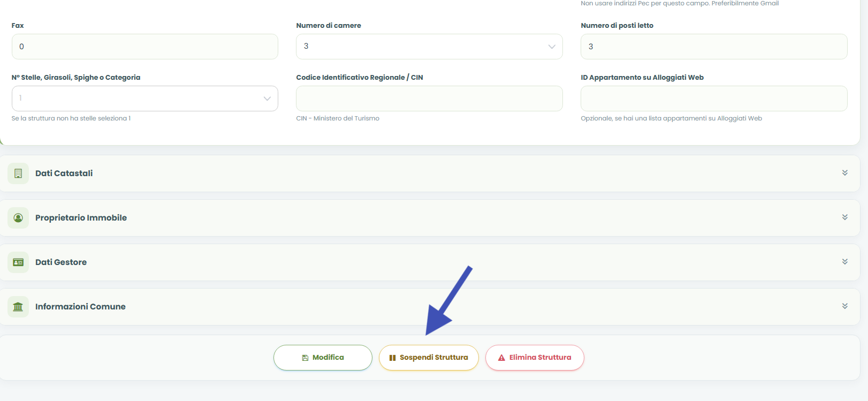Click the Modifica button
This screenshot has width=868, height=401.
pos(323,358)
